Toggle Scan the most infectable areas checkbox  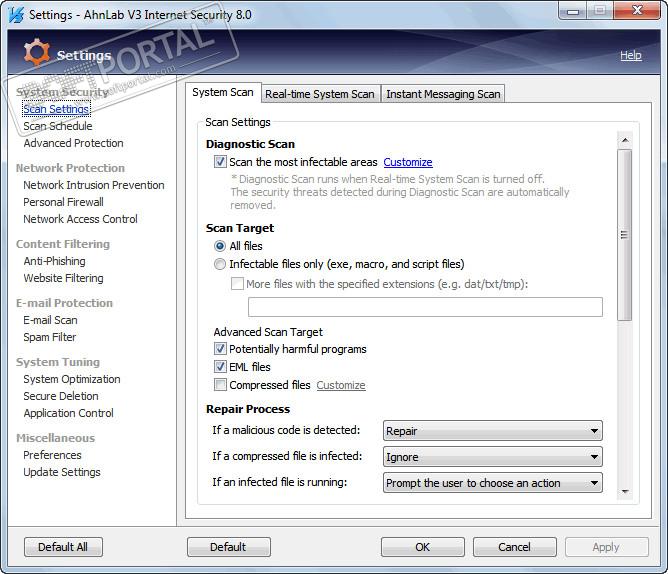click(x=220, y=162)
